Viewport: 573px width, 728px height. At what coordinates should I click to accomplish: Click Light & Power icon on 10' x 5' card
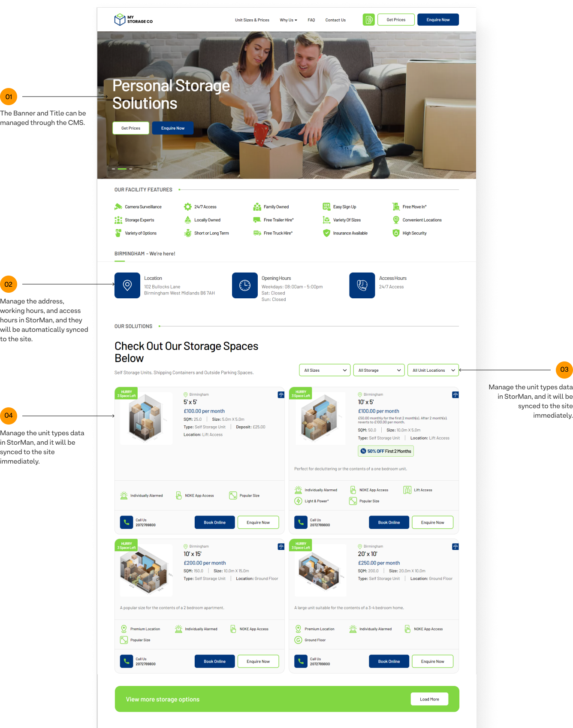(299, 501)
